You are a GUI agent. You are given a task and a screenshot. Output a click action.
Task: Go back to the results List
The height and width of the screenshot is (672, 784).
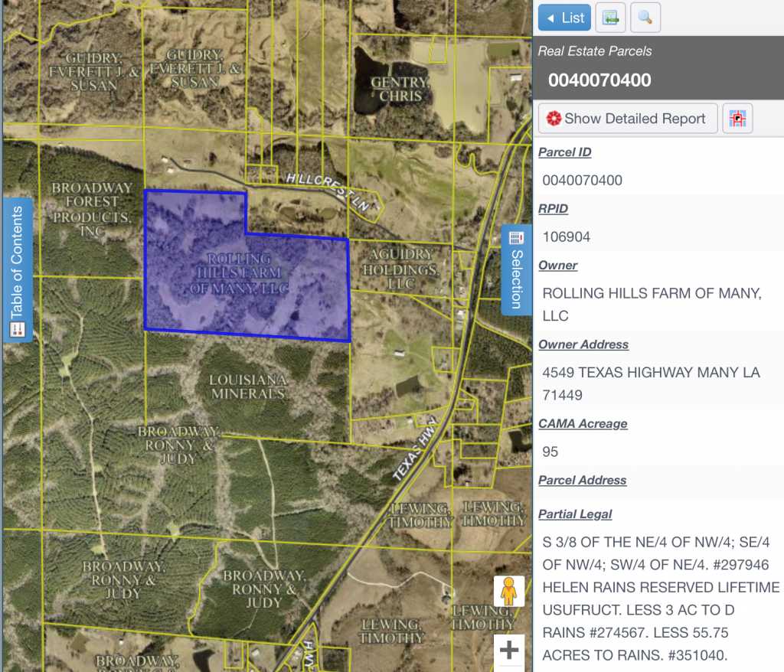(x=564, y=18)
